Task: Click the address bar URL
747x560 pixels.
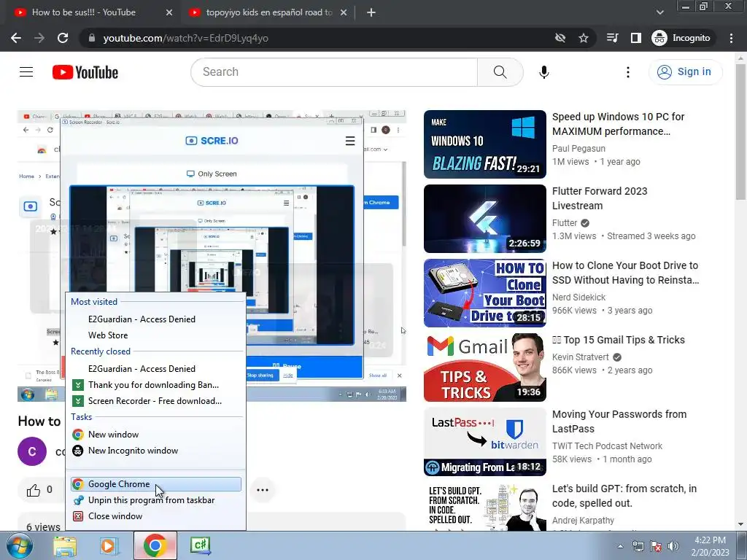Action: (x=186, y=38)
